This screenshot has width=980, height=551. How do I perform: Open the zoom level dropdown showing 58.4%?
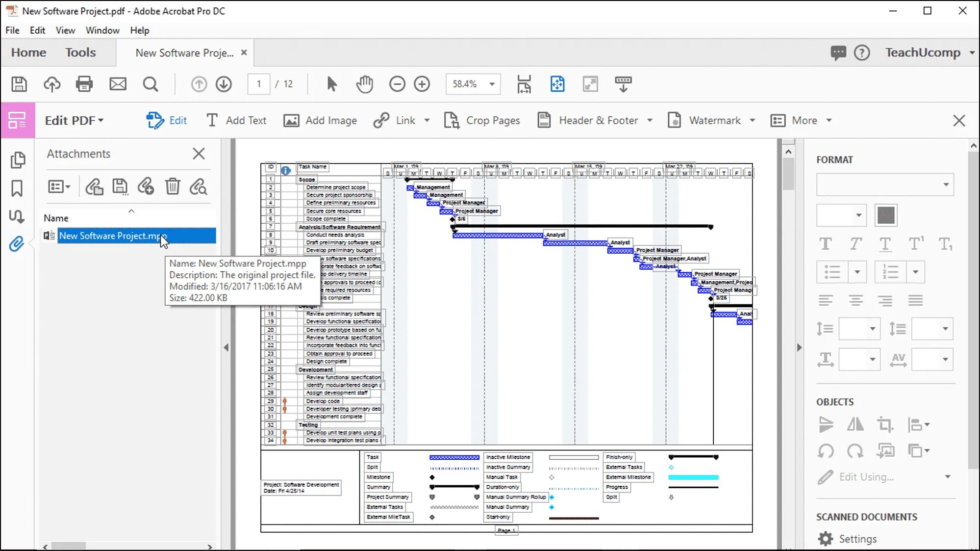pyautogui.click(x=492, y=84)
